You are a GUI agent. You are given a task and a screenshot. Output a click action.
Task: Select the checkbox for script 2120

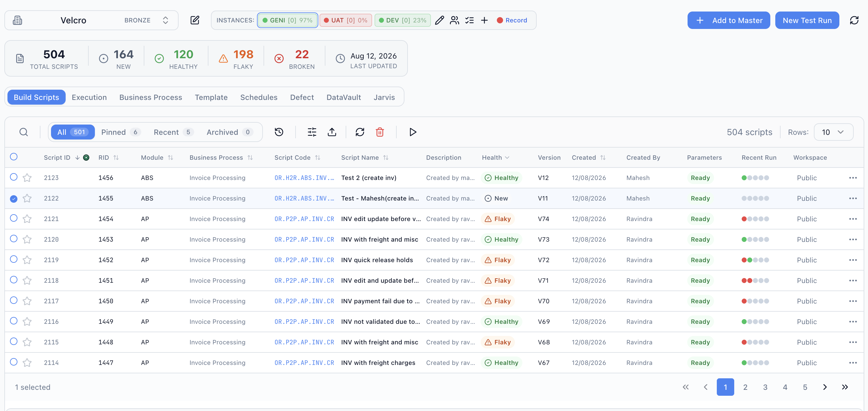[x=13, y=239]
